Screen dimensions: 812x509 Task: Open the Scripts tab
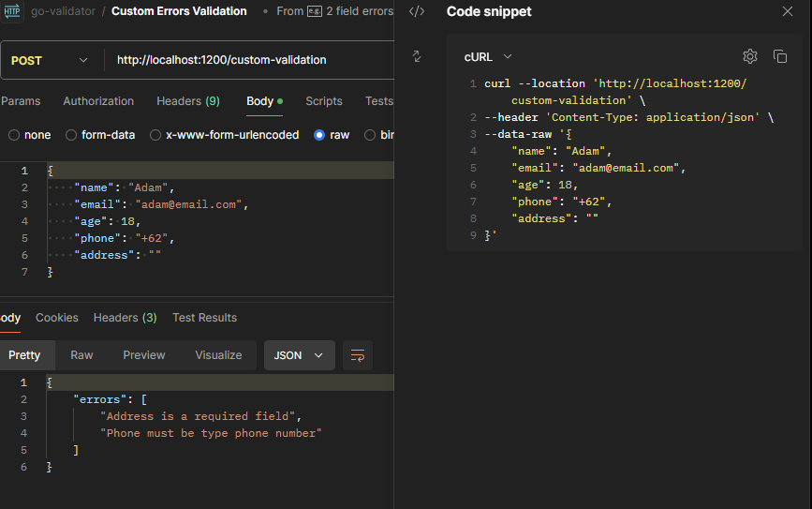323,101
